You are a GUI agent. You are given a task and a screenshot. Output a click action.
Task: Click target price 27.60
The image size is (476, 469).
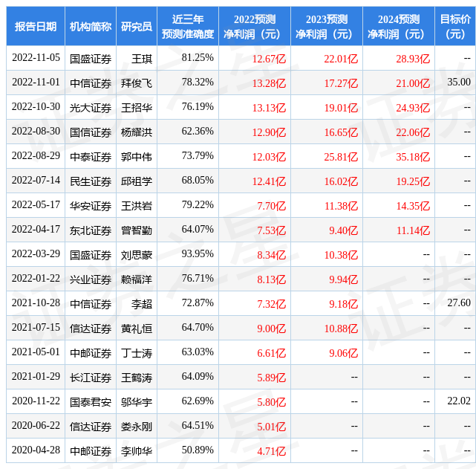point(459,303)
